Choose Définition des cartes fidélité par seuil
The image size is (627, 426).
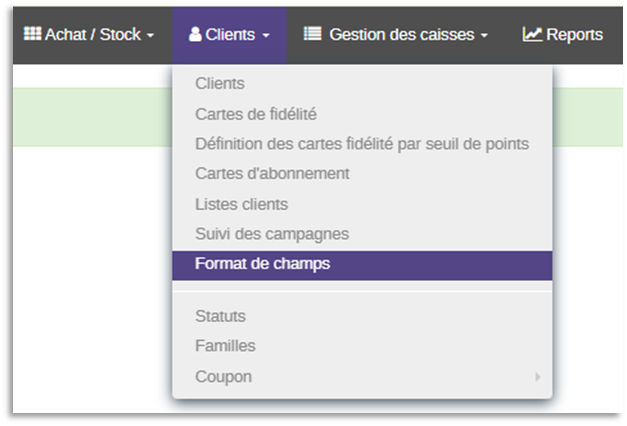[362, 144]
